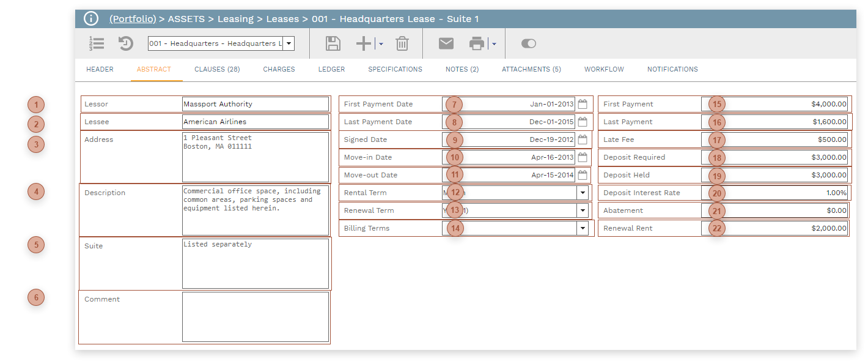Expand the lease selector dropdown for 001 - Headquarters

289,43
